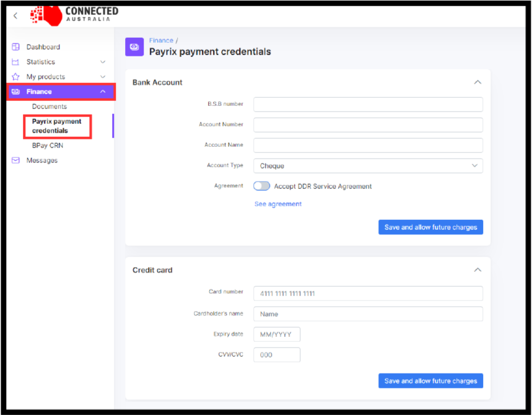Collapse the Bank Account panel

tap(477, 82)
